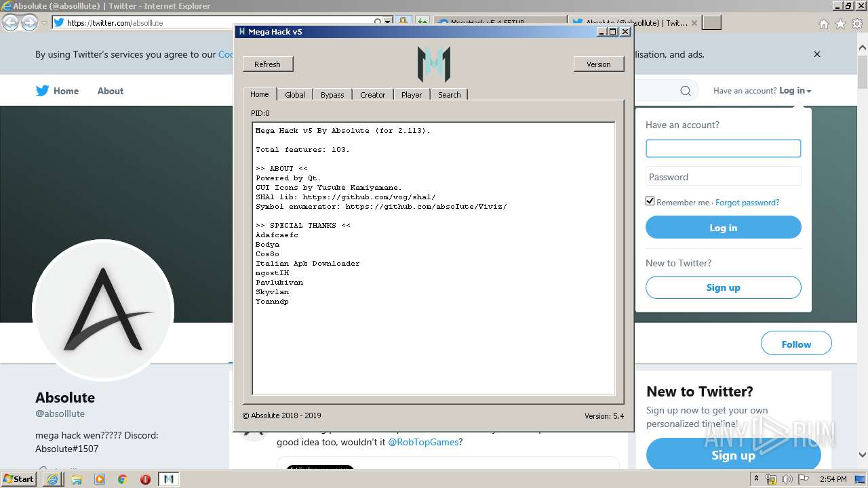
Task: Click Internet Explorer taskbar icon
Action: 52,479
